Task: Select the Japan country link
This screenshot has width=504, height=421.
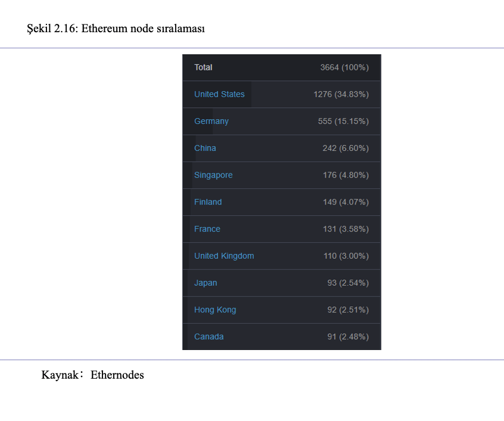Action: click(206, 283)
